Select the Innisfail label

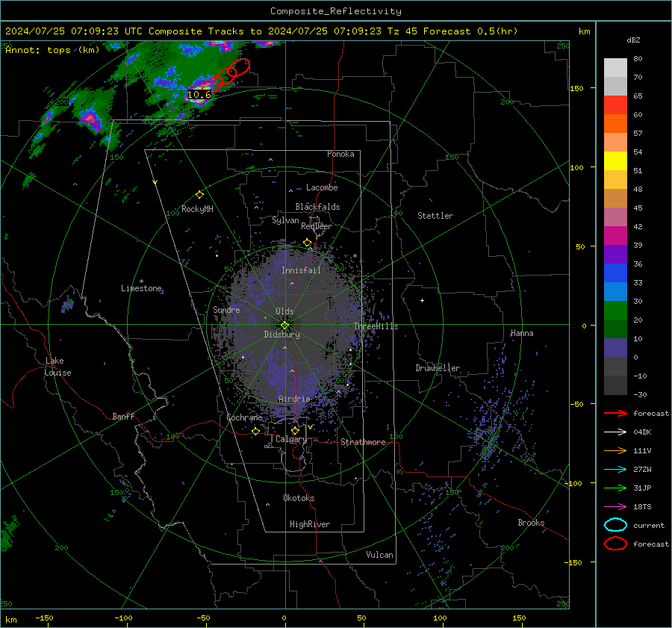301,270
